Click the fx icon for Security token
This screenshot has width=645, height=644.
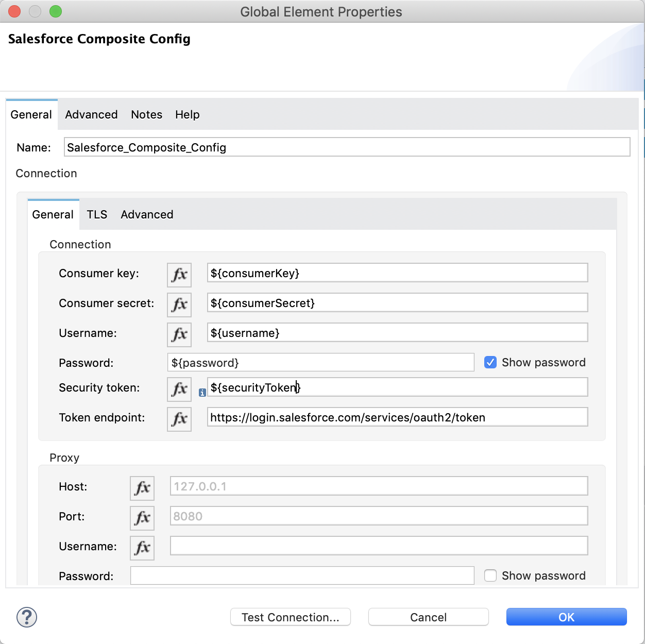pos(179,389)
